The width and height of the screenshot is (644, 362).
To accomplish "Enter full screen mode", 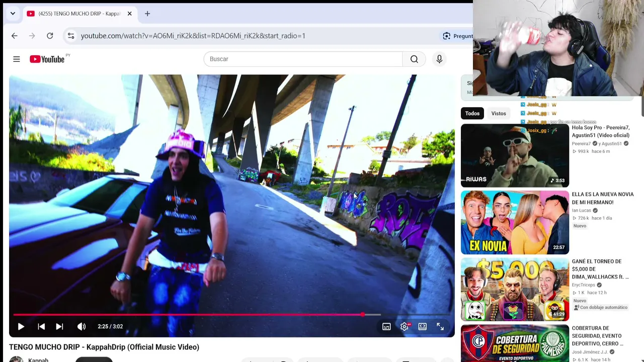I will coord(440,327).
